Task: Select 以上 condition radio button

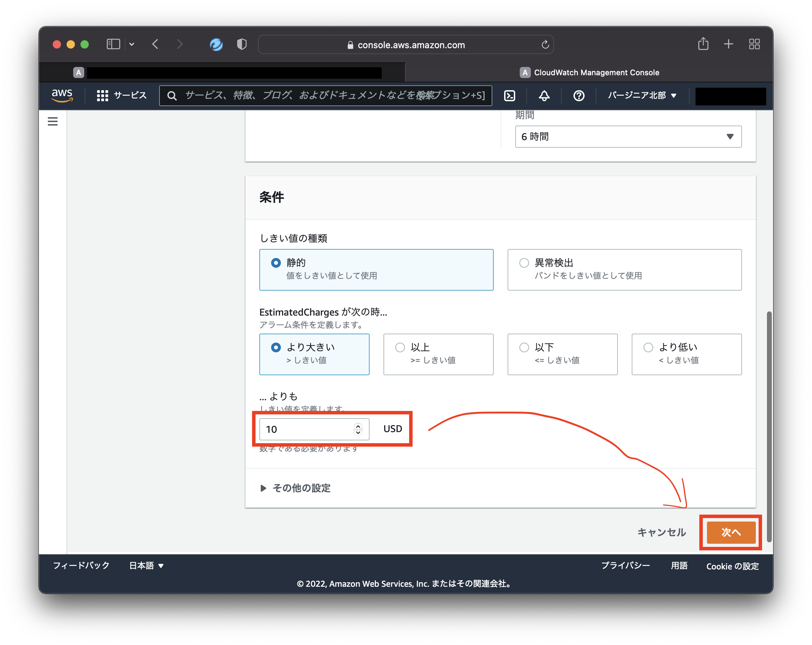Action: coord(400,347)
